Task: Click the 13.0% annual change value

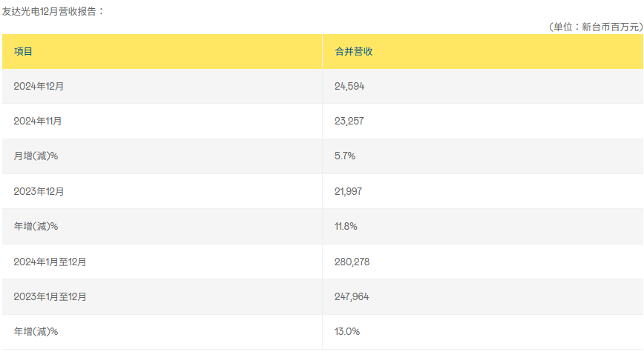Action: pos(347,331)
